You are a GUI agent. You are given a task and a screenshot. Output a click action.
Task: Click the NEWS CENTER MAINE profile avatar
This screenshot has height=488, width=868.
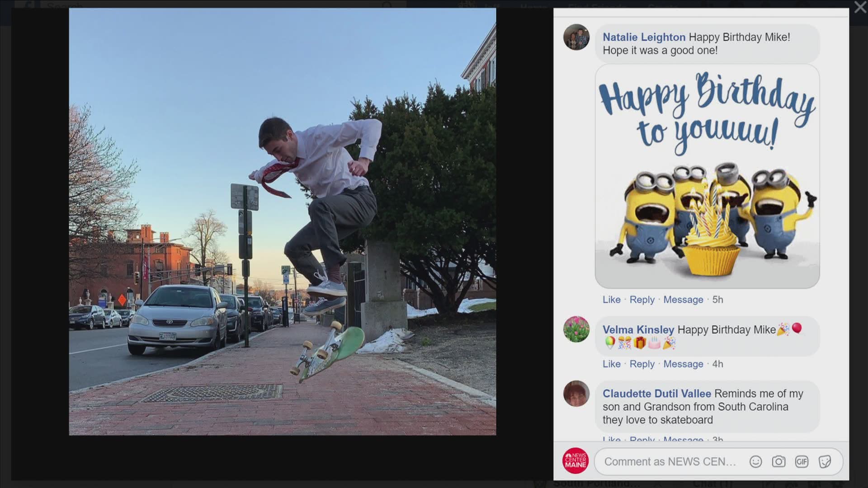576,460
